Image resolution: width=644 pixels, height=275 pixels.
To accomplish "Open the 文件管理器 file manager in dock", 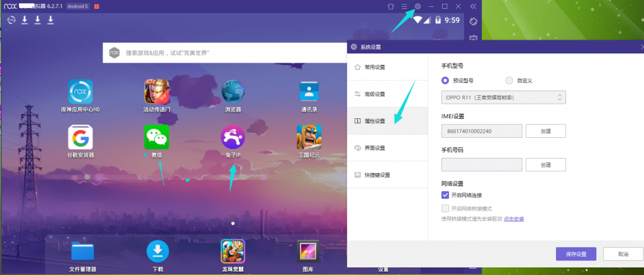I will [x=82, y=251].
